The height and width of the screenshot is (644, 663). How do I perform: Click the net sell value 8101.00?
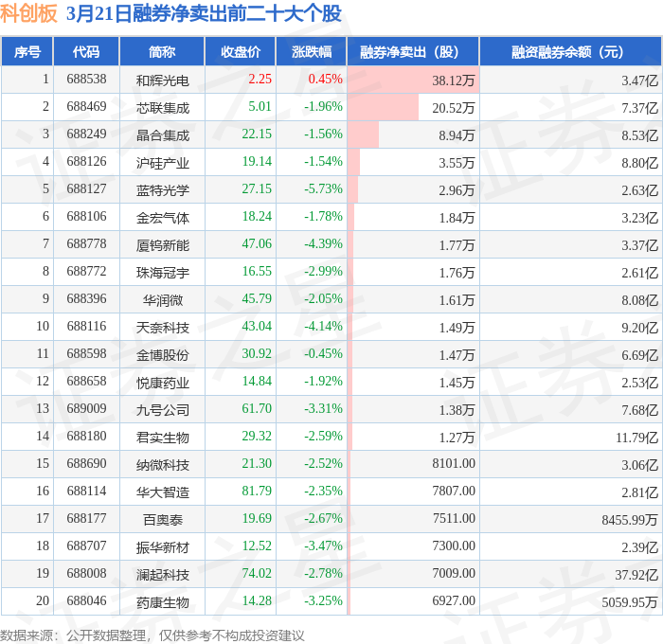coord(454,464)
